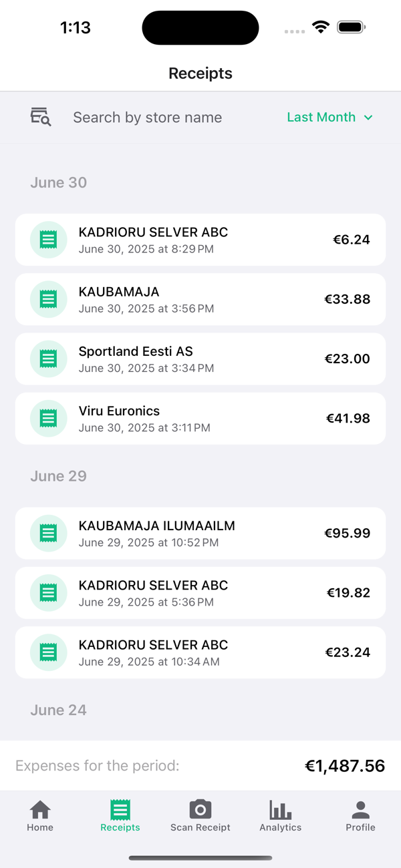This screenshot has width=401, height=868.
Task: Open KAUBAMAJA receipt for €33.88
Action: click(200, 299)
